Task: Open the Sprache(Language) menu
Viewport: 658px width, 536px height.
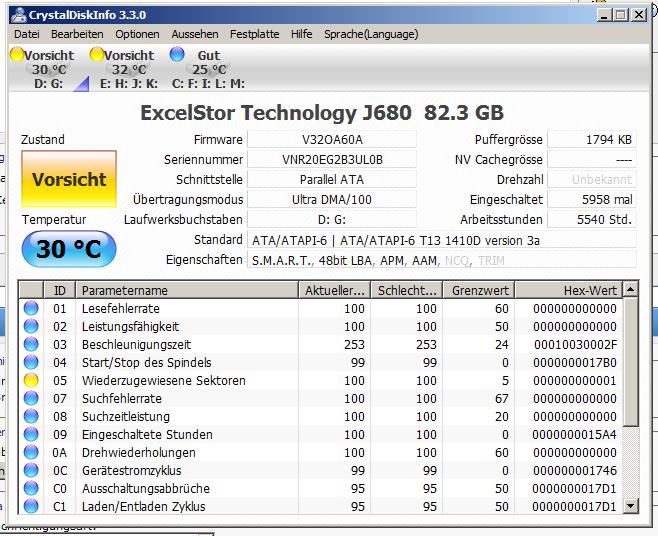Action: (371, 34)
